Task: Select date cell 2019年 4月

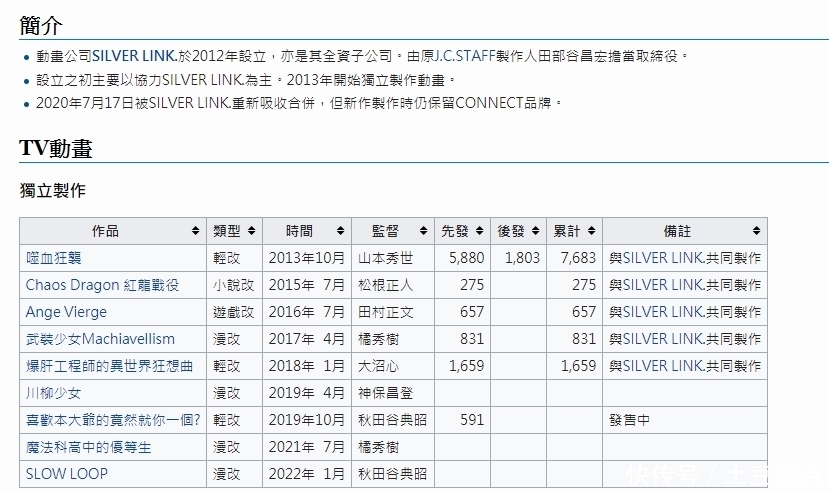Action: (307, 393)
